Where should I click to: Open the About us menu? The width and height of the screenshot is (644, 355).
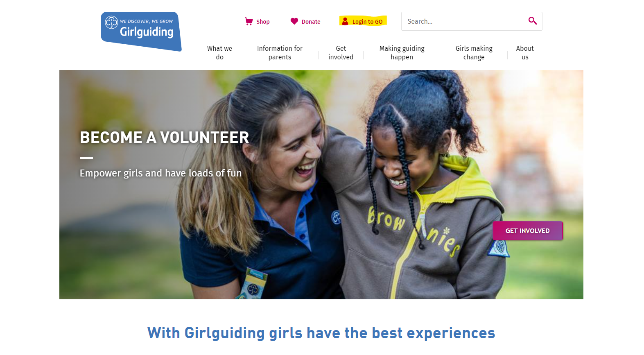click(525, 53)
